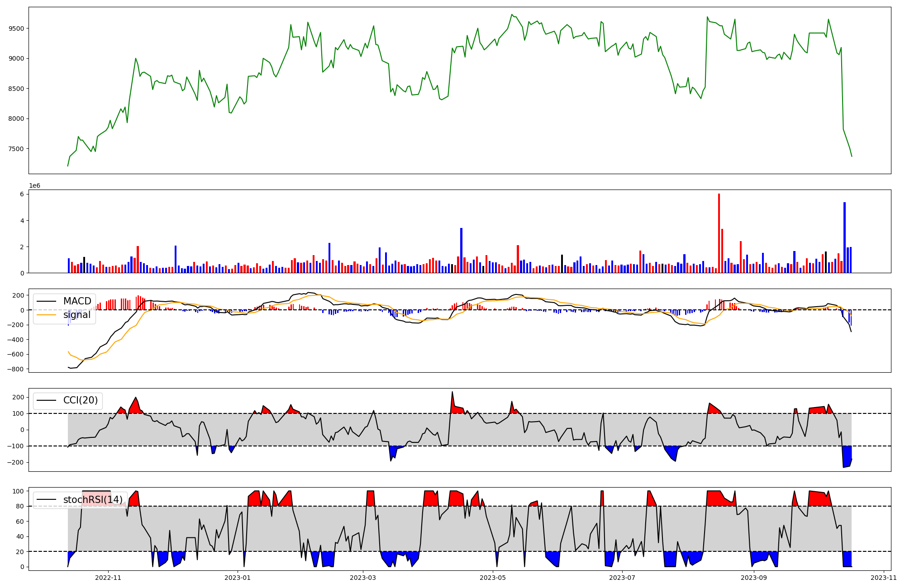Screen dimensions: 905x588
Task: Click the 6 tick on volume axis
Action: (22, 194)
